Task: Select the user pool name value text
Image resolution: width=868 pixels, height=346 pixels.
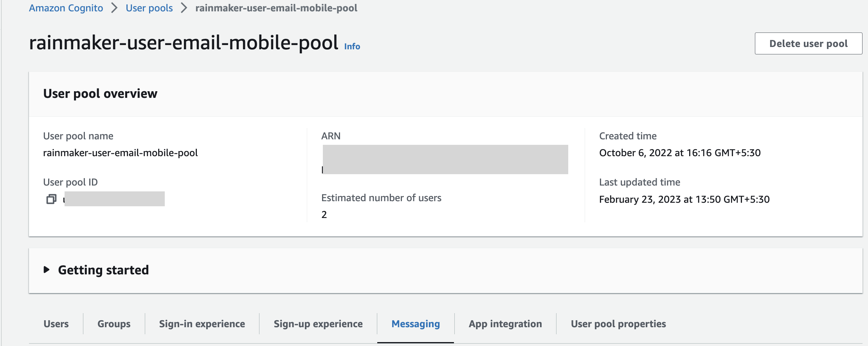Action: pyautogui.click(x=121, y=153)
